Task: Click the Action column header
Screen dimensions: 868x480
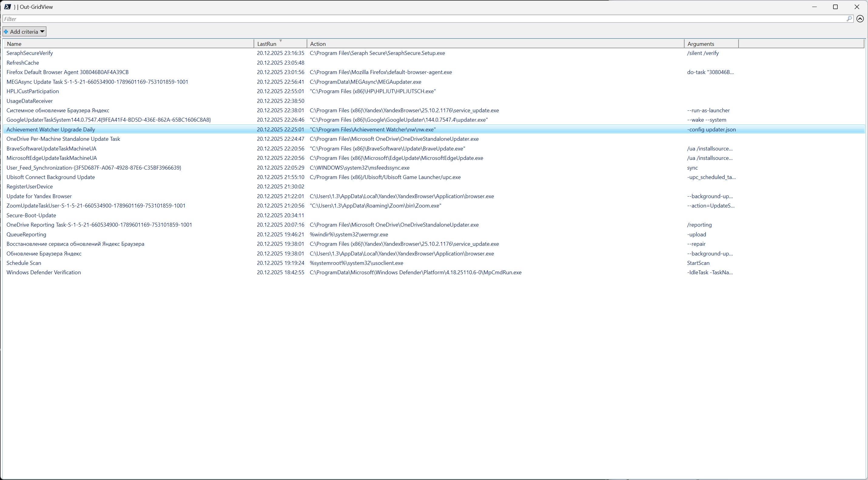Action: pyautogui.click(x=318, y=44)
